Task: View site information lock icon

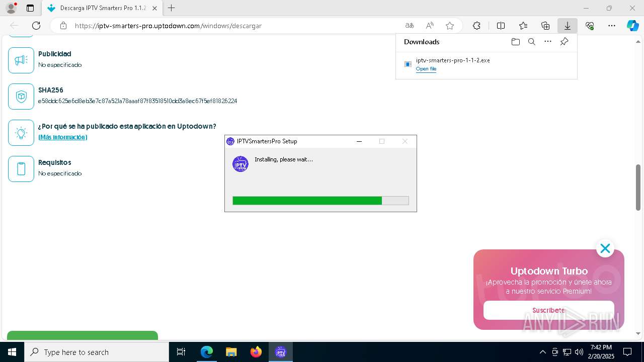Action: (63, 26)
